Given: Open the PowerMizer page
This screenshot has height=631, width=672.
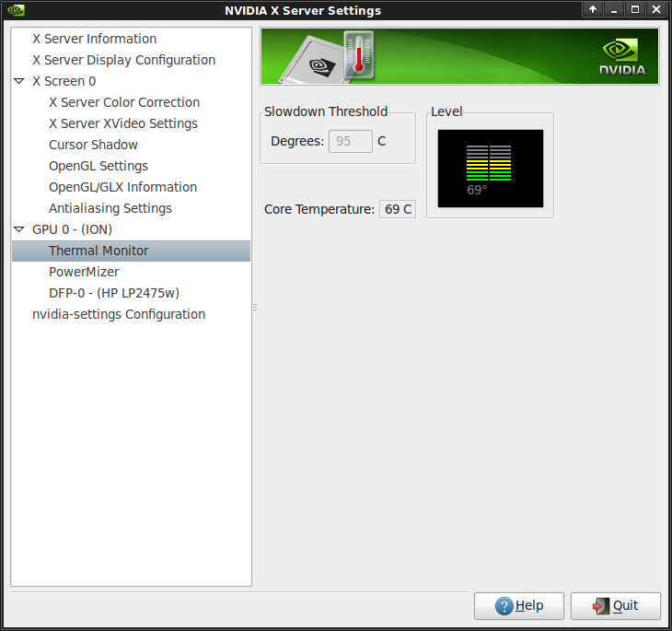Looking at the screenshot, I should click(84, 272).
